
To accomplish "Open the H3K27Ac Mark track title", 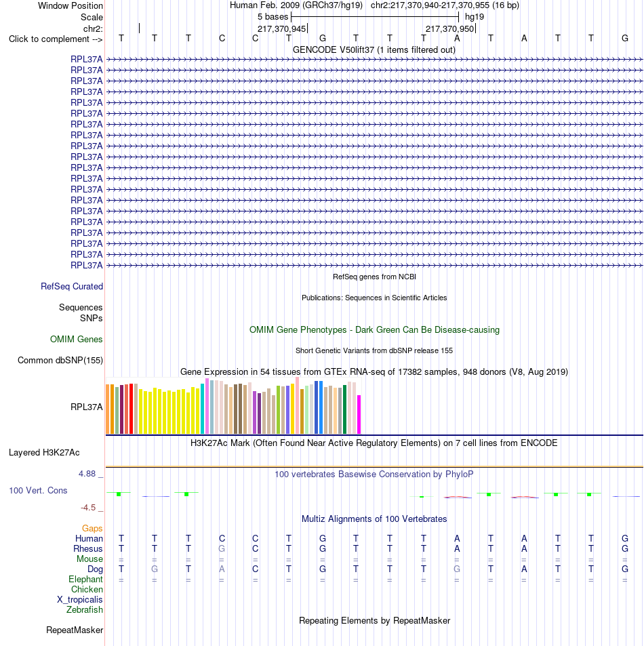I will [x=374, y=443].
